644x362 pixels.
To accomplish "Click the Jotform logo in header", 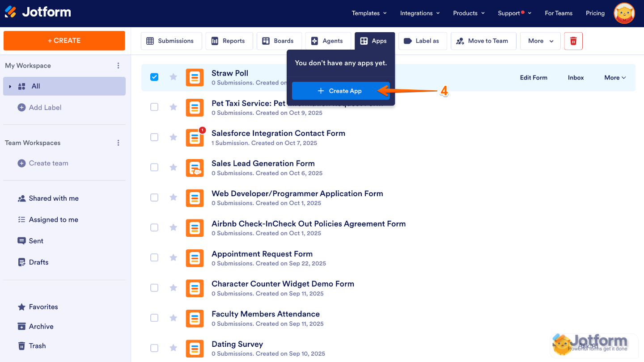I will (x=38, y=12).
